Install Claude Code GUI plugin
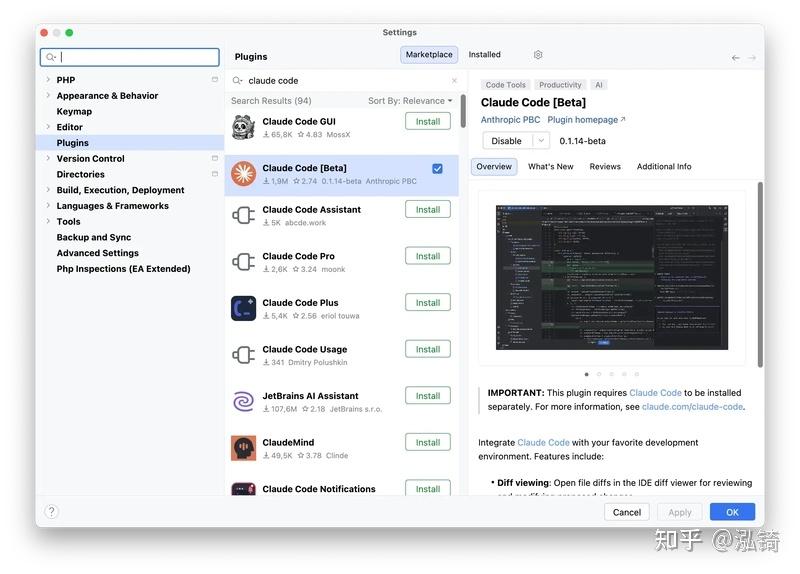Viewport: 800px width, 574px height. 428,121
